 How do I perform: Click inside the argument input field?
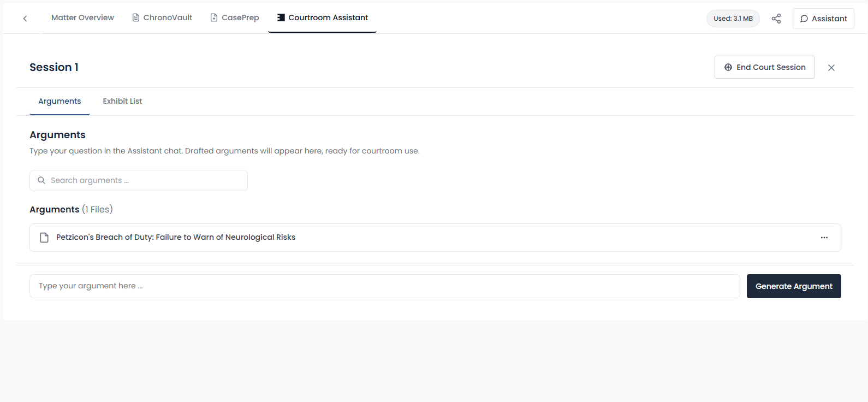click(x=382, y=286)
